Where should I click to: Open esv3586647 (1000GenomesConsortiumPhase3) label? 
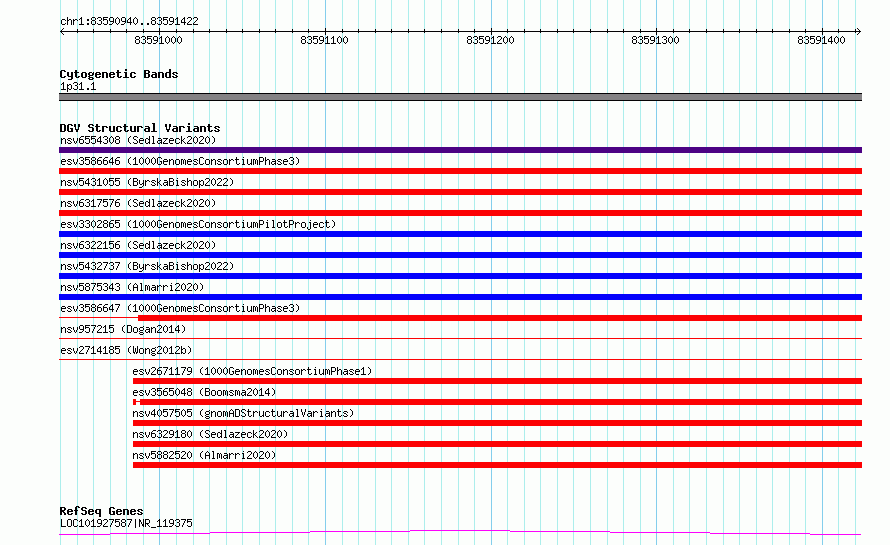[180, 308]
